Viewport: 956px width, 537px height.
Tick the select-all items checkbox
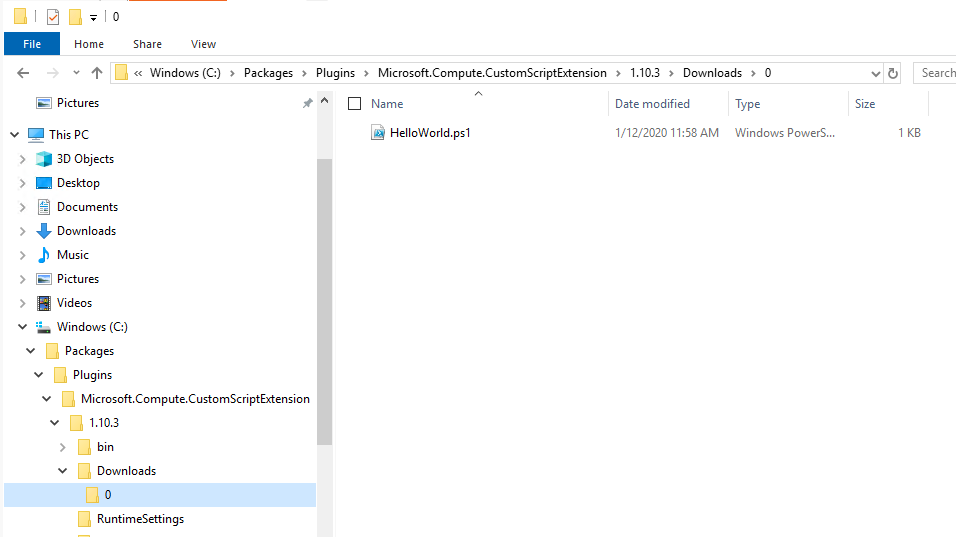click(354, 104)
